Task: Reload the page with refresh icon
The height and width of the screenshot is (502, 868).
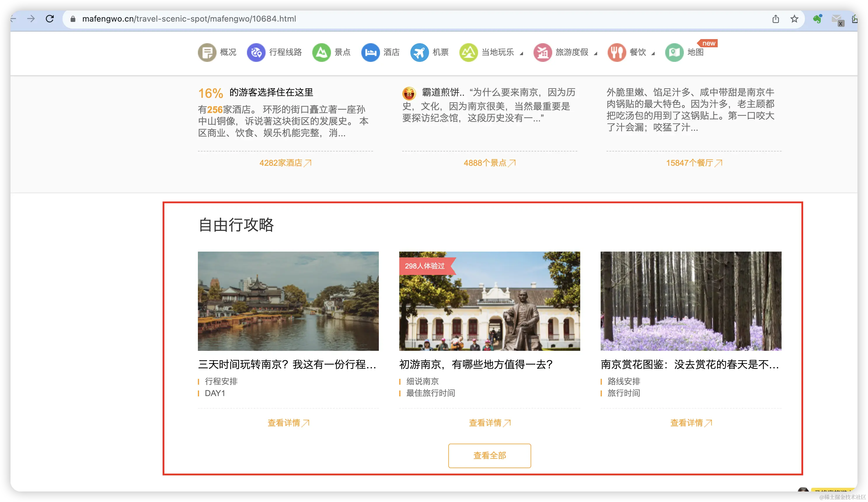Action: (x=50, y=19)
